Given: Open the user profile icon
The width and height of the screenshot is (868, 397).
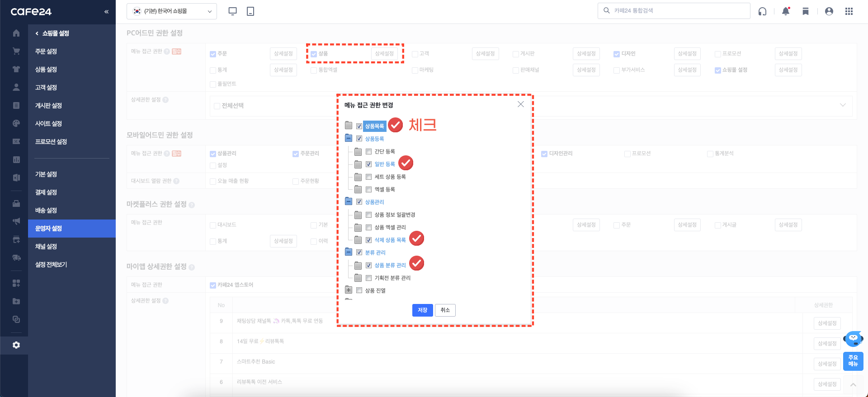Looking at the screenshot, I should coord(829,11).
